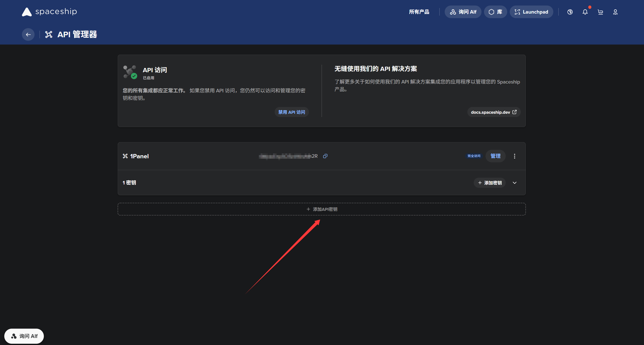Click the API Manager header icon

click(49, 34)
